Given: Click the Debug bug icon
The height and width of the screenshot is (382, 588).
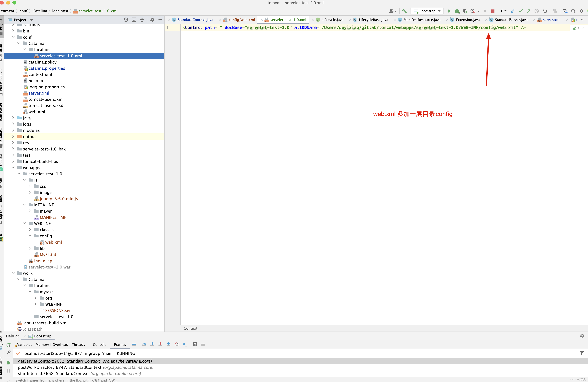Looking at the screenshot, I should click(x=457, y=11).
